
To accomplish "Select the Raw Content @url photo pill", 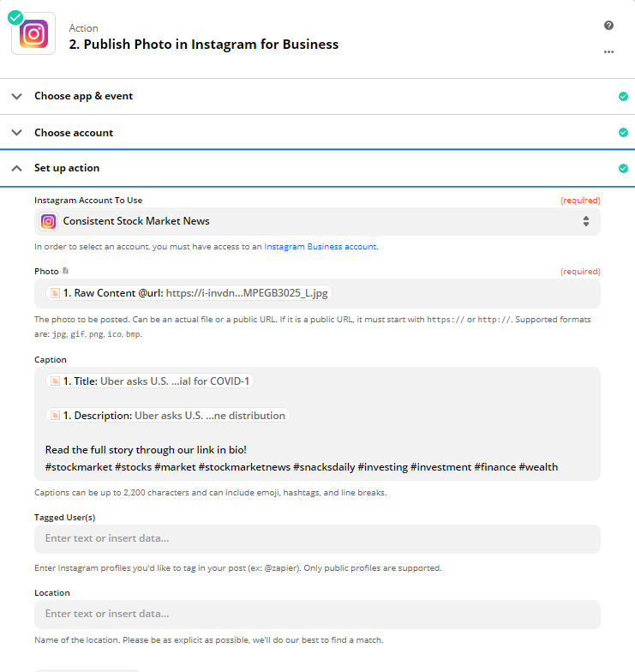I will pos(189,293).
